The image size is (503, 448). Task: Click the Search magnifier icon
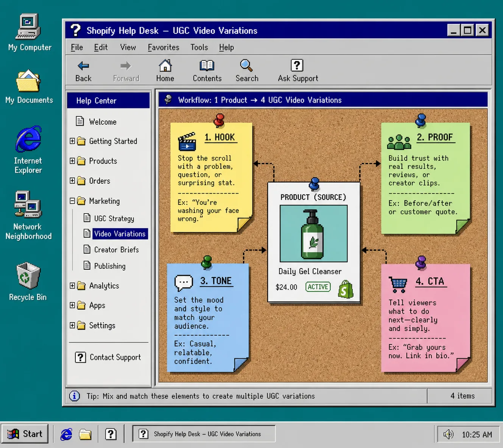(x=247, y=71)
